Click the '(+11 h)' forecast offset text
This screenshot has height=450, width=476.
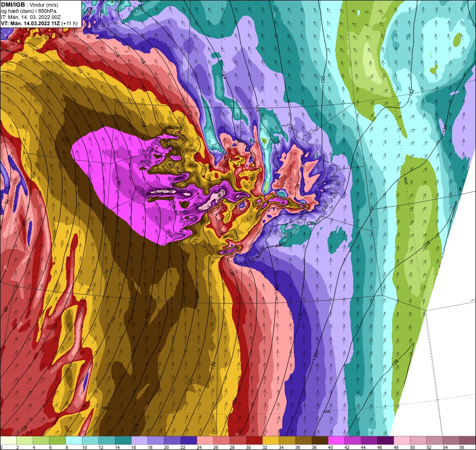pyautogui.click(x=69, y=23)
